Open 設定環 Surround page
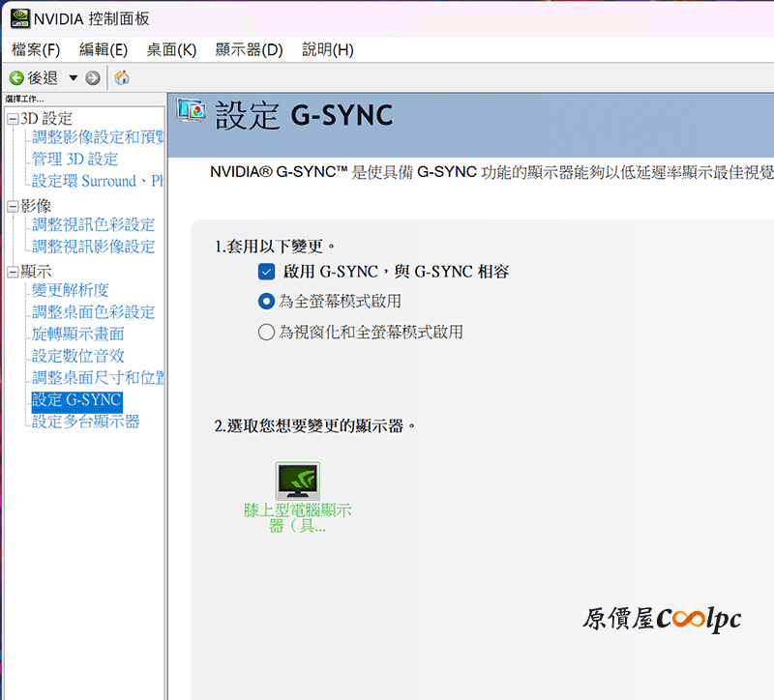 pos(98,181)
